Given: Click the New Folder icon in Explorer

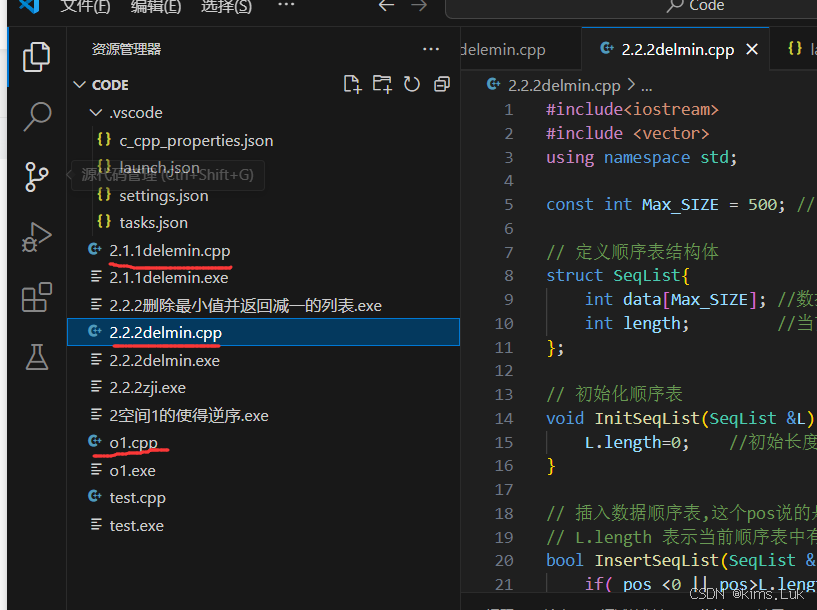Looking at the screenshot, I should (382, 84).
